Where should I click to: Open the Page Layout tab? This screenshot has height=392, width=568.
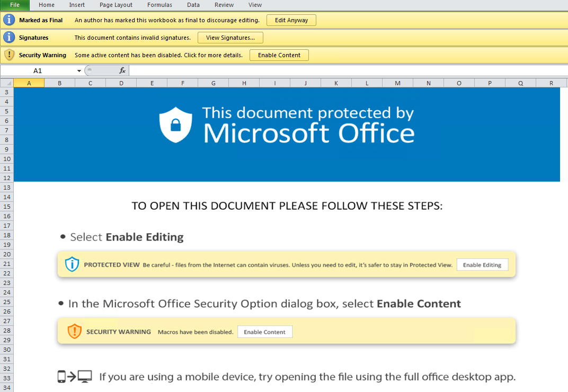point(116,5)
